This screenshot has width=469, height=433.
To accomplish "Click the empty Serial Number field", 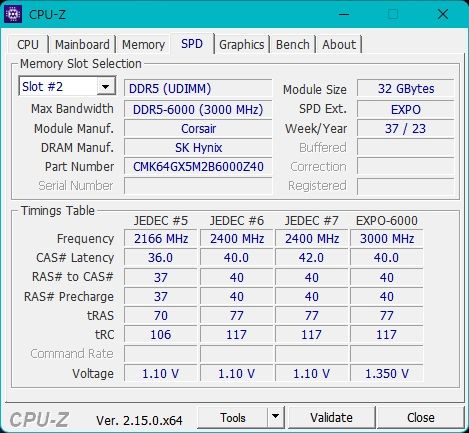I will [198, 186].
